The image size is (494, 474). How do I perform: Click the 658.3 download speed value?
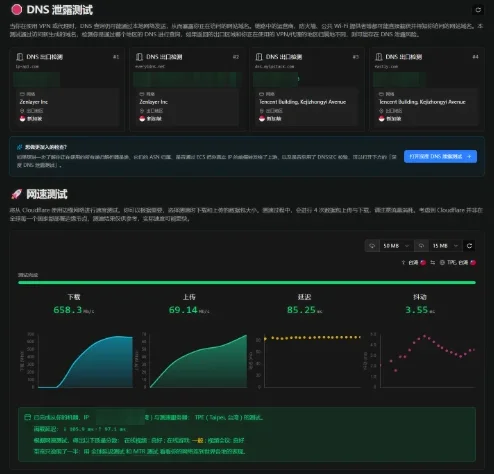coord(68,310)
